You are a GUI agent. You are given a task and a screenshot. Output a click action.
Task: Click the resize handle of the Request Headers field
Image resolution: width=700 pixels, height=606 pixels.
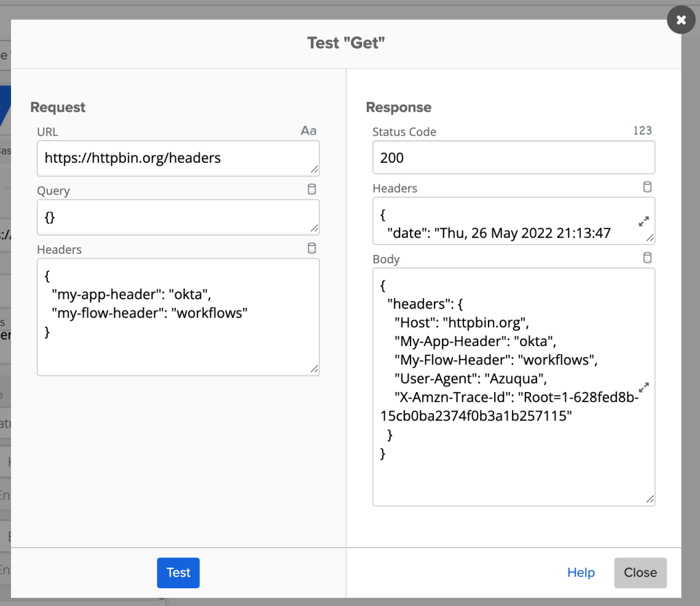(x=314, y=369)
